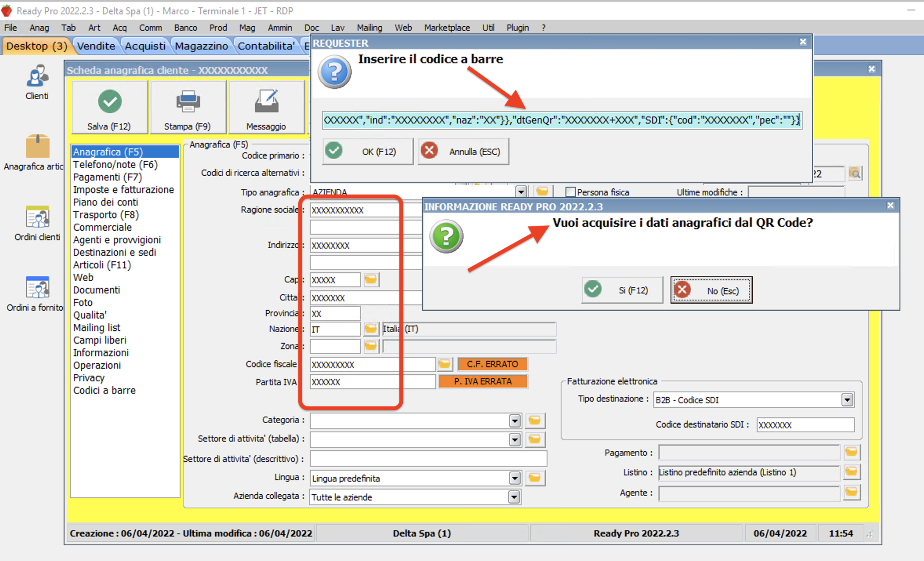Switch to the Contabilita' tab
The image size is (924, 561).
pyautogui.click(x=266, y=46)
